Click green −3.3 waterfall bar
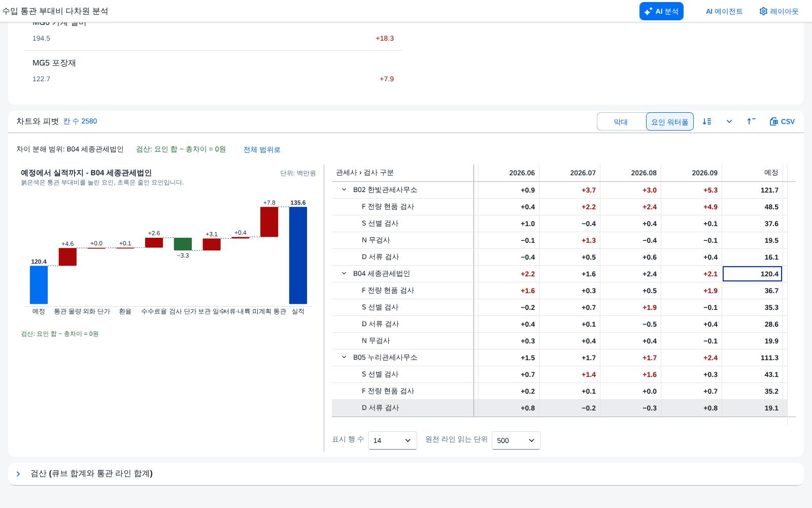 point(183,244)
